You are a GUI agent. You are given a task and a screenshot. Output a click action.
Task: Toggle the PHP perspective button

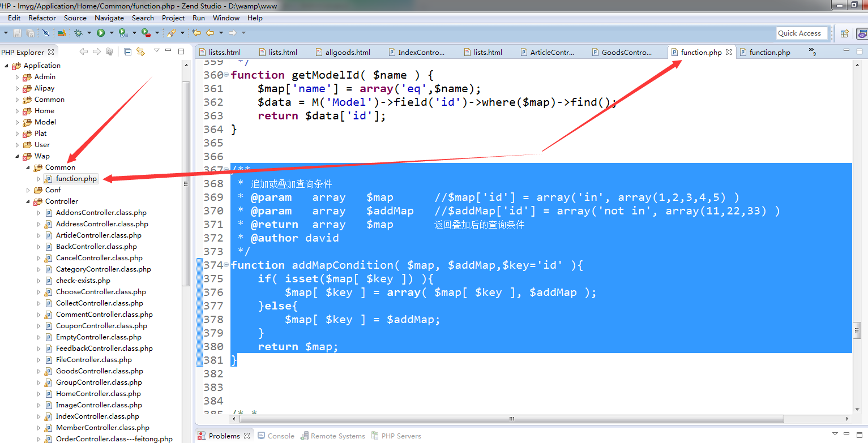(861, 33)
